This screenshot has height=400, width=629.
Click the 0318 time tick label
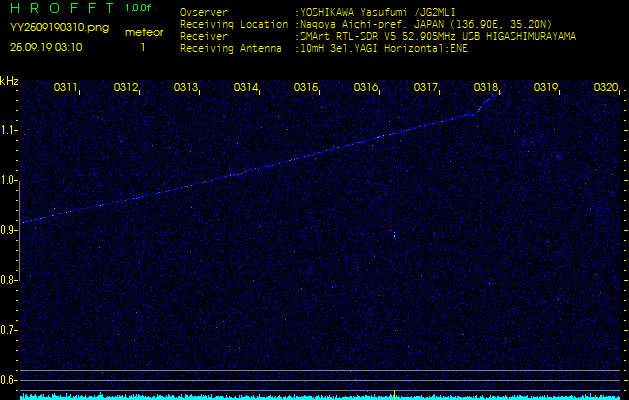point(486,88)
